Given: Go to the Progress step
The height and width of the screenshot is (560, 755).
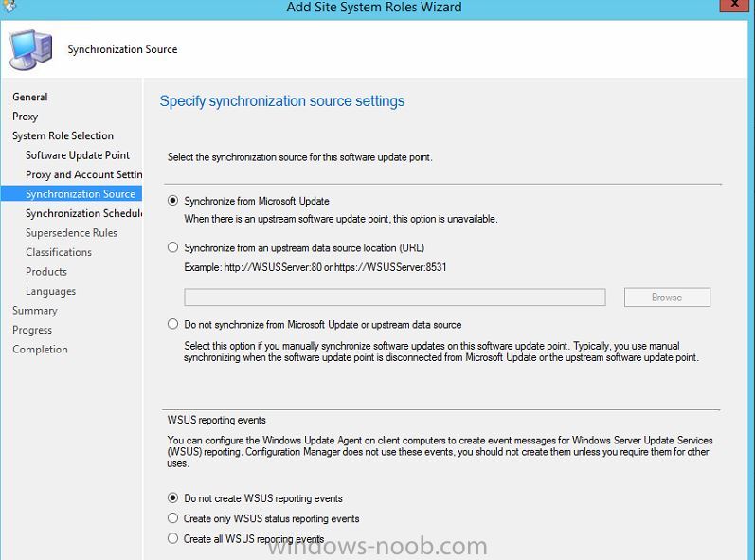Looking at the screenshot, I should 32,330.
